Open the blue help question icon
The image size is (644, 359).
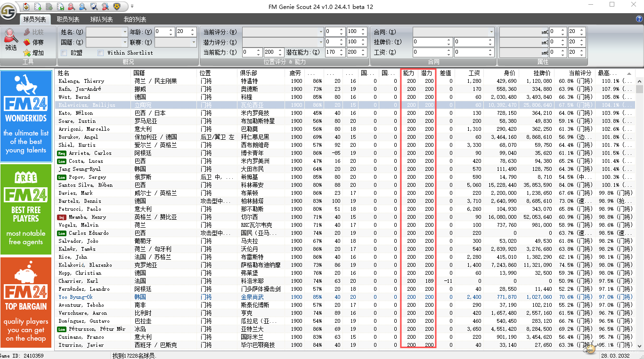coord(639,19)
